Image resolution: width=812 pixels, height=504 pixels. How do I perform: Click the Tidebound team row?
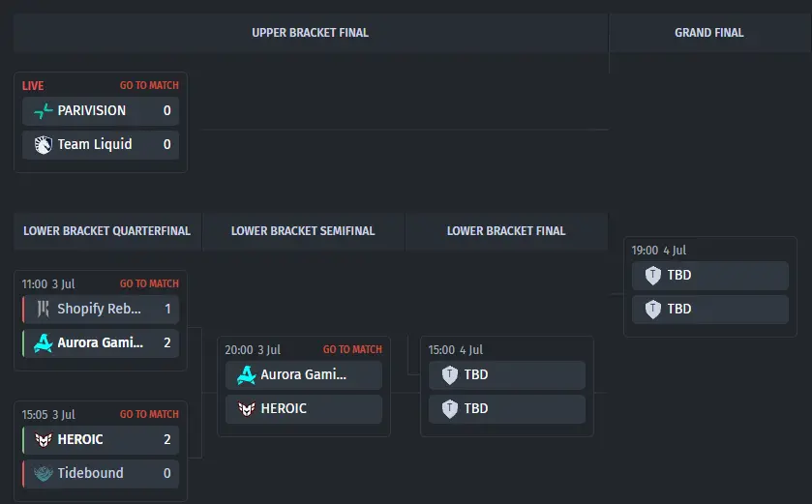[x=101, y=473]
